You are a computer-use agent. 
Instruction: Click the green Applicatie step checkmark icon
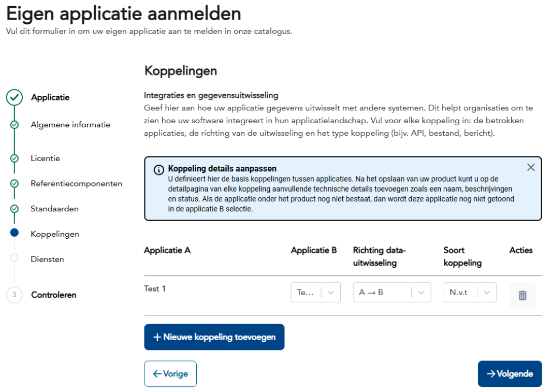(14, 97)
